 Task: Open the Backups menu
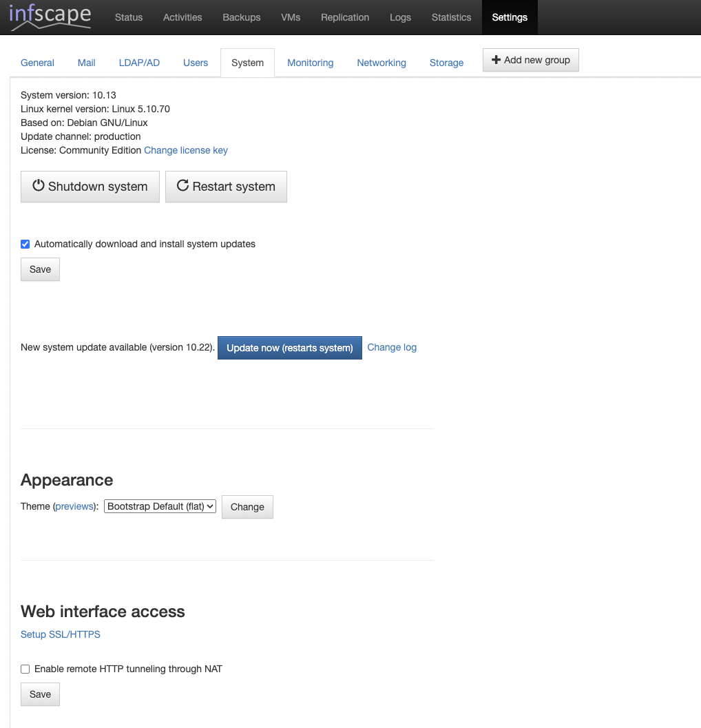click(241, 17)
